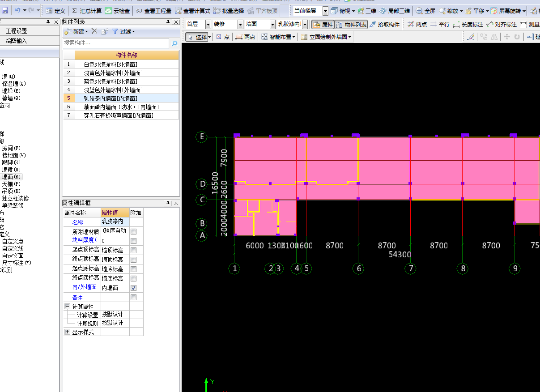Select row 穿孔石膏板吸声墙面[内墙面]

121,115
